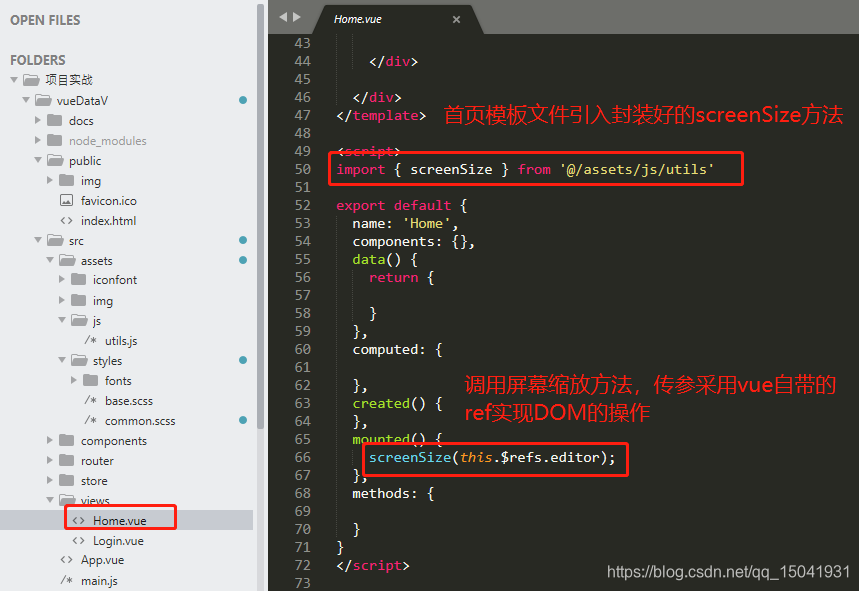Click line number 66 in gutter
The height and width of the screenshot is (591, 859).
(x=302, y=457)
